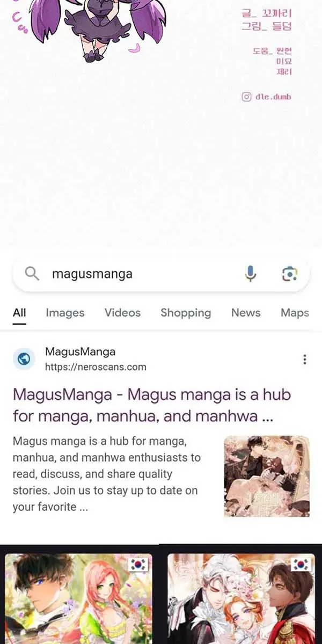Click the globe favicon beside MagusManga
322x644 pixels.
(x=24, y=359)
